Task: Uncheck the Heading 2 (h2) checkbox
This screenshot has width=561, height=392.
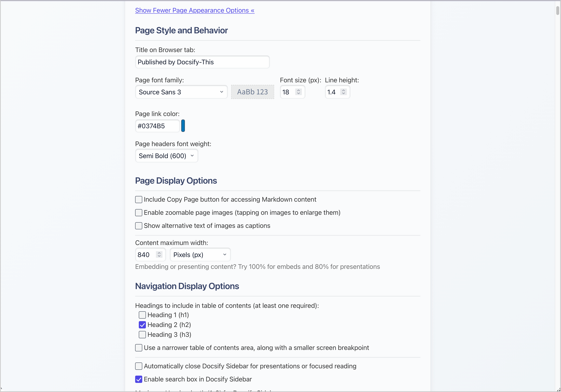Action: [x=142, y=325]
